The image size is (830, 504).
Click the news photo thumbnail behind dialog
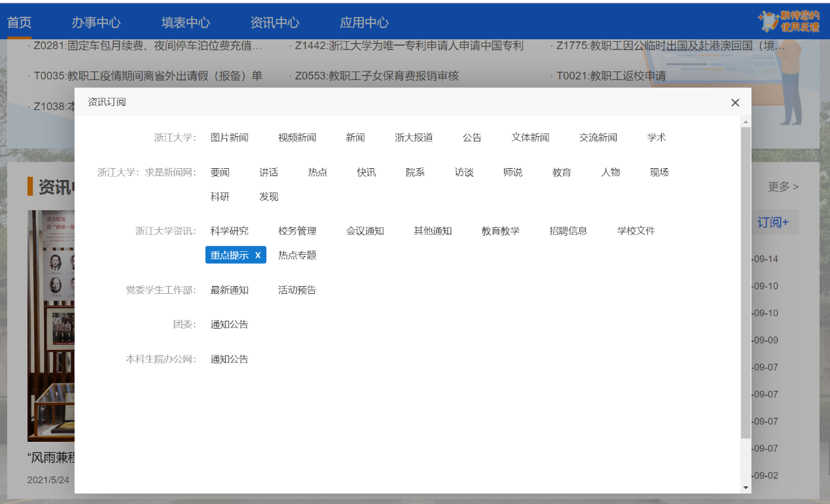pos(51,326)
